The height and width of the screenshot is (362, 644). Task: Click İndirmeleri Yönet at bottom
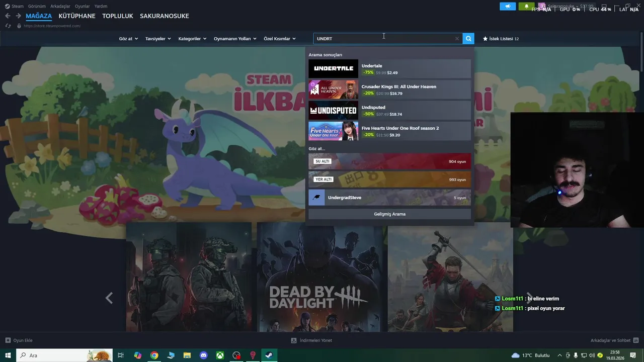tap(316, 340)
